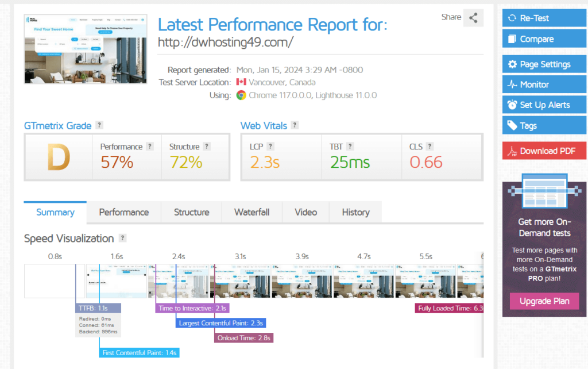This screenshot has height=369, width=588.
Task: Click the Tags label icon
Action: tap(512, 124)
